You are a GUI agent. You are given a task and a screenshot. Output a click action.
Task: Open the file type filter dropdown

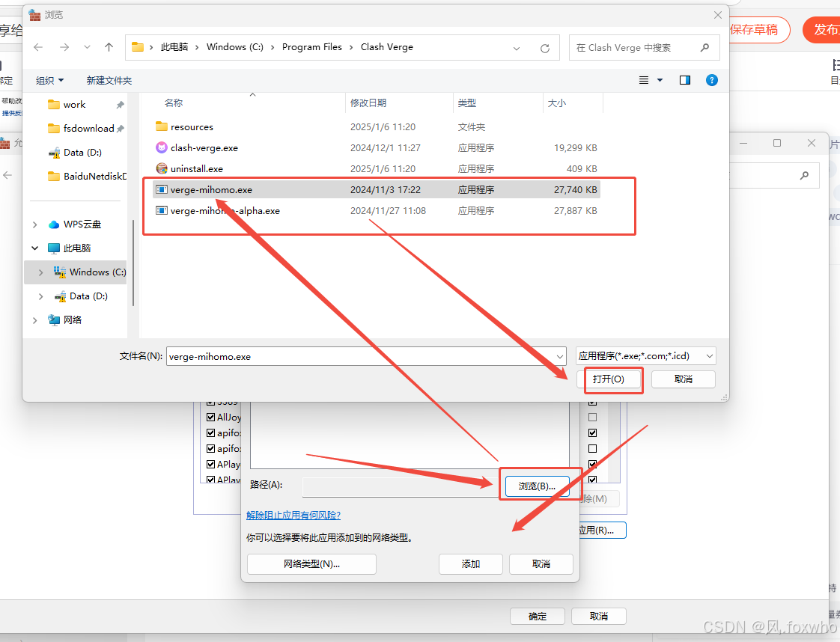click(646, 356)
